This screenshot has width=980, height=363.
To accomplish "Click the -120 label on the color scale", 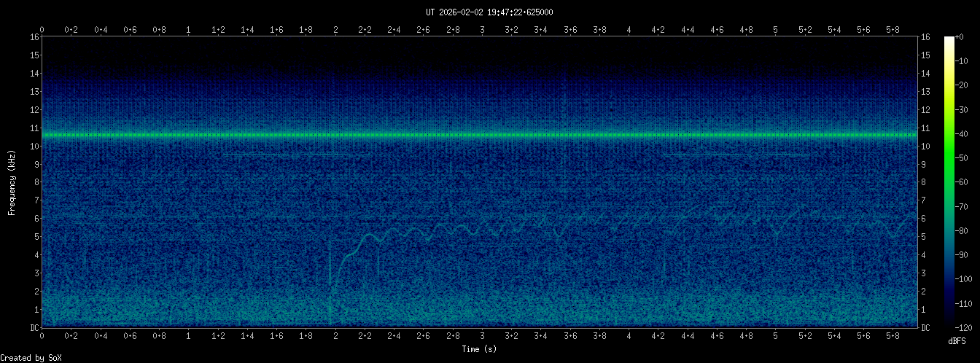I will point(968,327).
